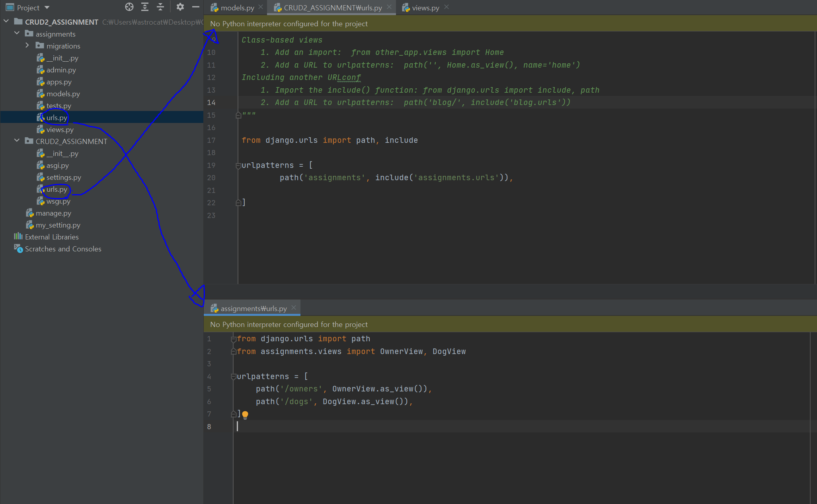Click the interpreter warning banner in top editor

tap(289, 24)
